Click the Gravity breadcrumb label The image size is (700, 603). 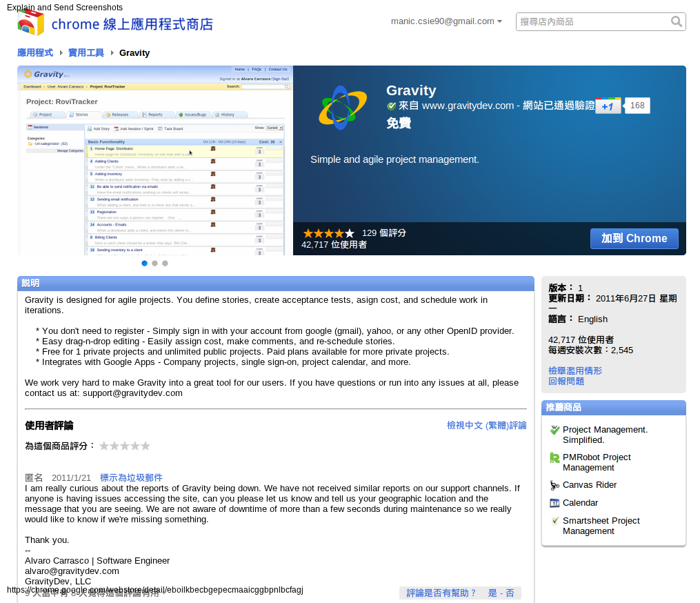click(x=134, y=53)
